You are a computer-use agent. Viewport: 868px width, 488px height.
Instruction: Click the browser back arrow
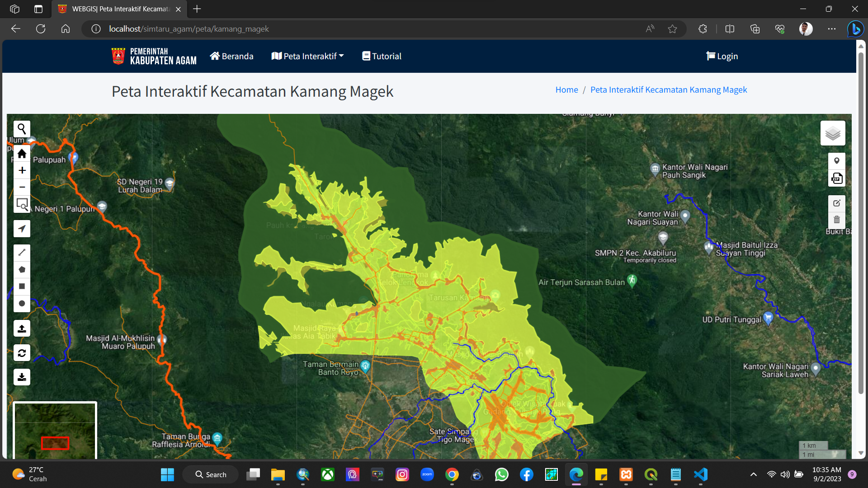click(x=16, y=29)
